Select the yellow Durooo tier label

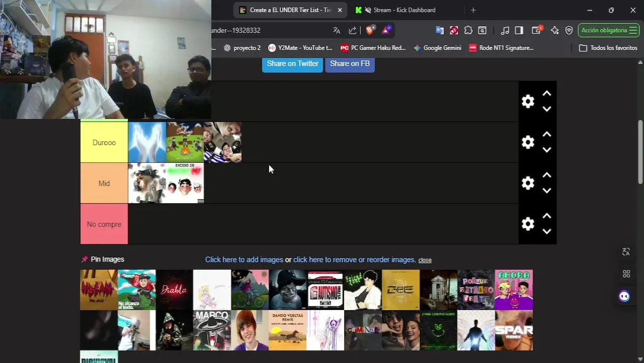point(104,142)
